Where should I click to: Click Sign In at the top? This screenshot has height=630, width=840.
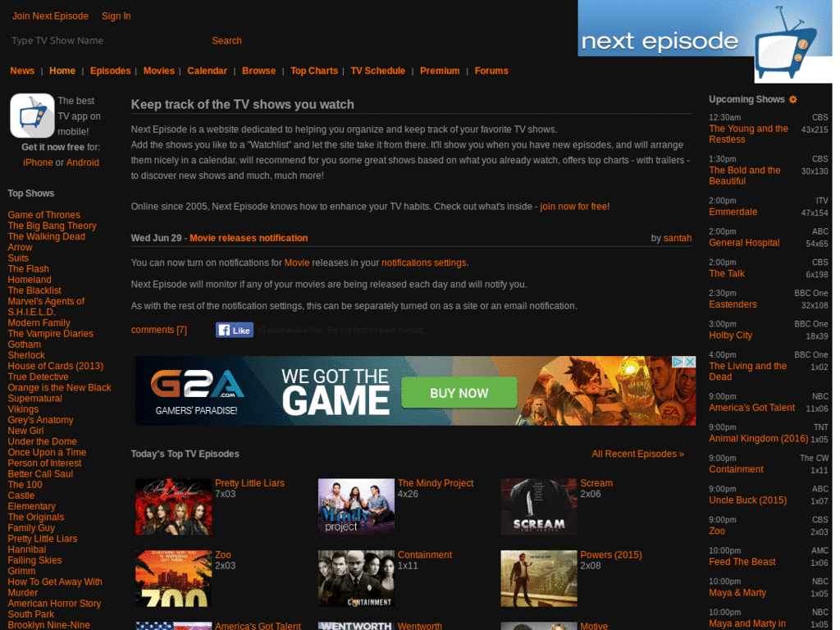click(116, 16)
